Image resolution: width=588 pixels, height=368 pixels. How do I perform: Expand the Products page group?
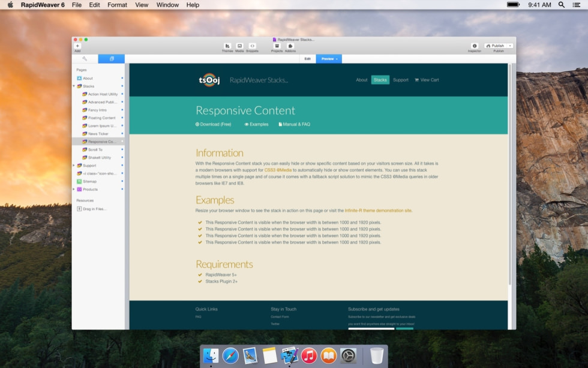74,190
